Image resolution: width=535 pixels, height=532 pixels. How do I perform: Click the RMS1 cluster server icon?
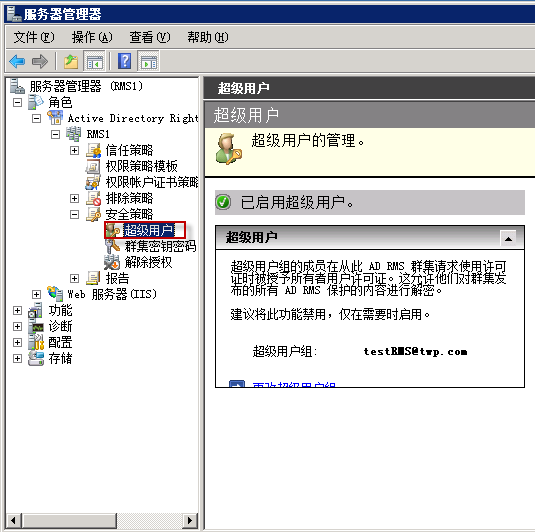pos(74,134)
